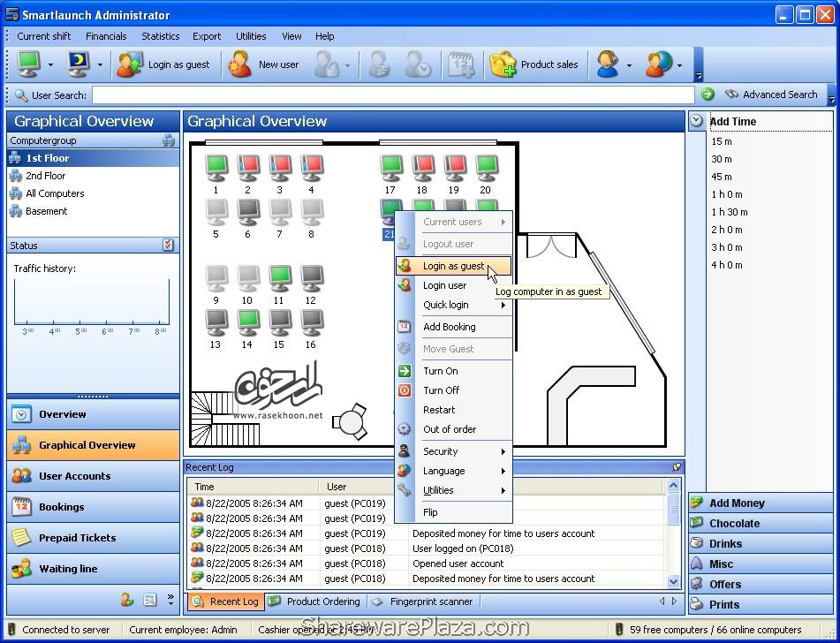Viewport: 840px width, 643px height.
Task: Click the Computergroup panel header icon
Action: tap(169, 140)
